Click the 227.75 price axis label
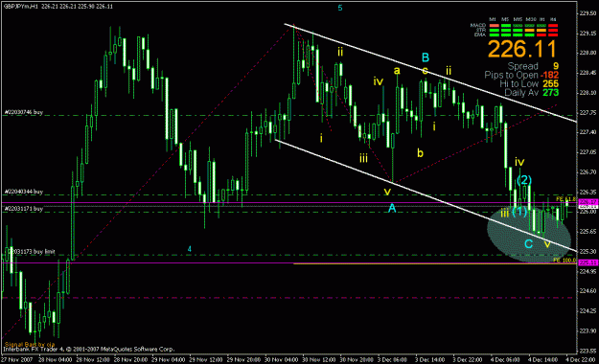 point(588,112)
